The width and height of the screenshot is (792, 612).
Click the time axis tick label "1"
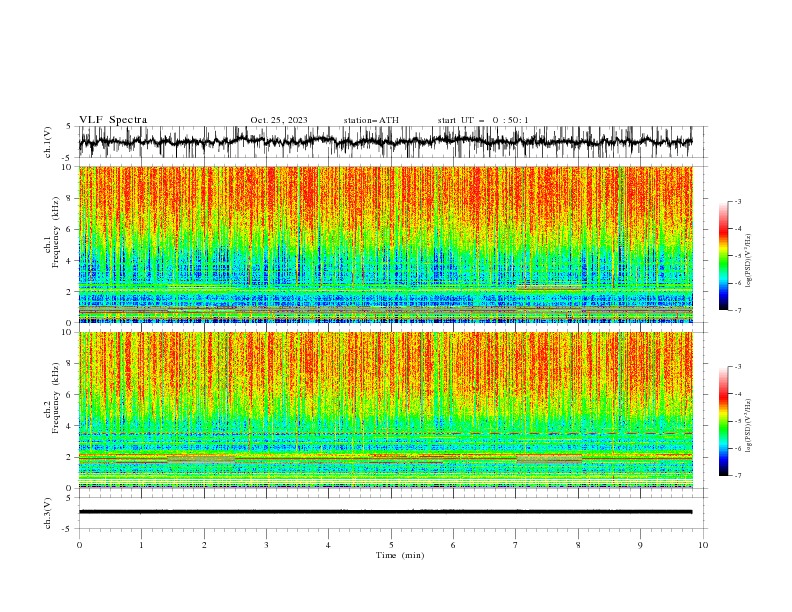[142, 545]
